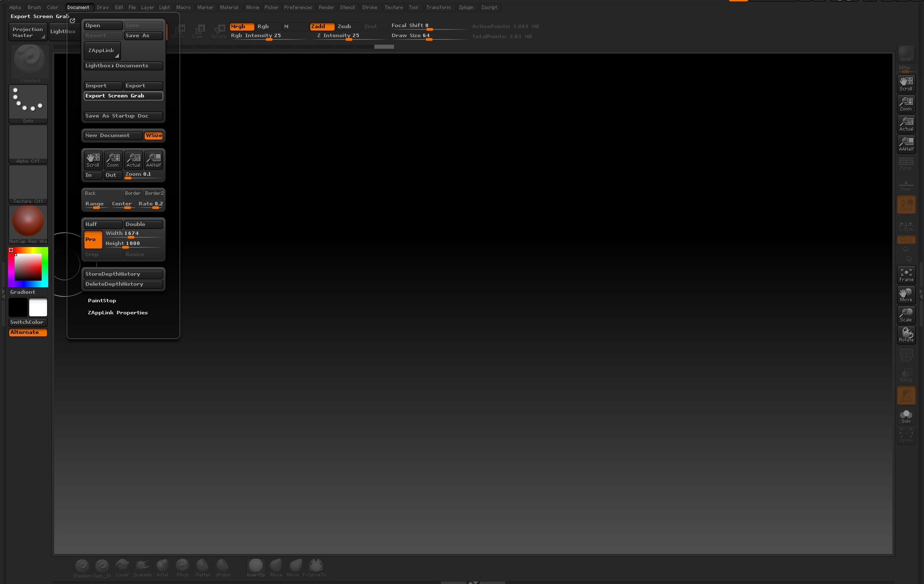Image resolution: width=924 pixels, height=584 pixels.
Task: Click the document Height slider field
Action: (134, 244)
